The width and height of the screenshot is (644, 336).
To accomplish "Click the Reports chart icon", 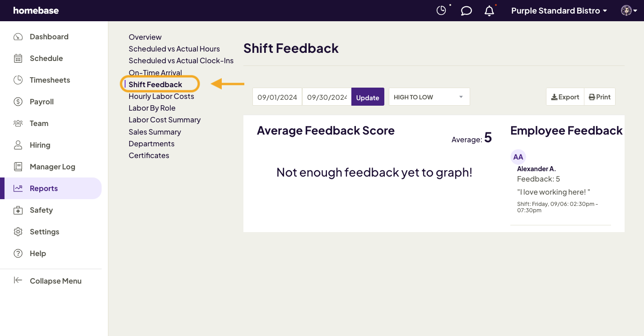I will [x=18, y=188].
